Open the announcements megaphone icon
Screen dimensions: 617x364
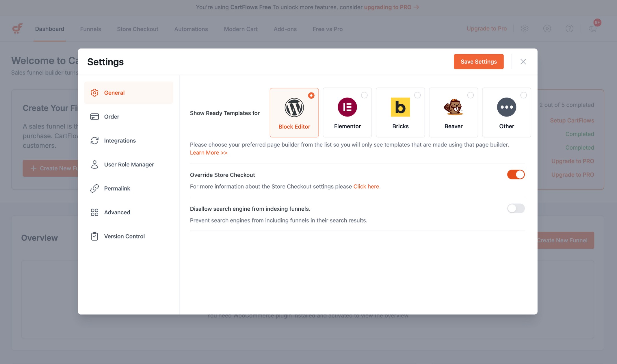click(x=592, y=29)
